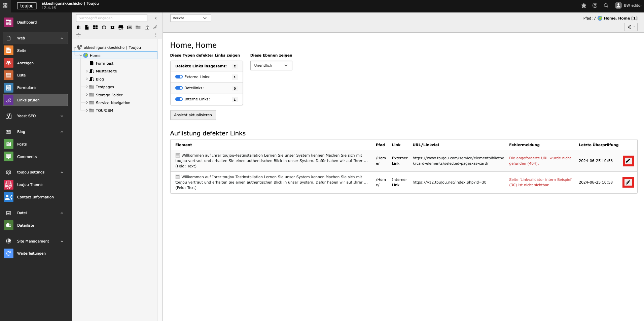The height and width of the screenshot is (321, 644).
Task: Click the page tree search field
Action: pos(111,18)
